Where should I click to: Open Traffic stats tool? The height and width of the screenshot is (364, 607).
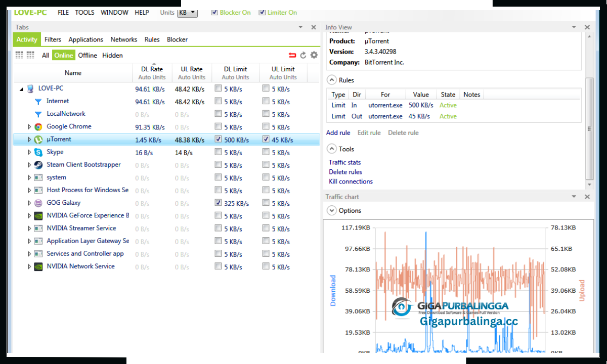(x=344, y=162)
